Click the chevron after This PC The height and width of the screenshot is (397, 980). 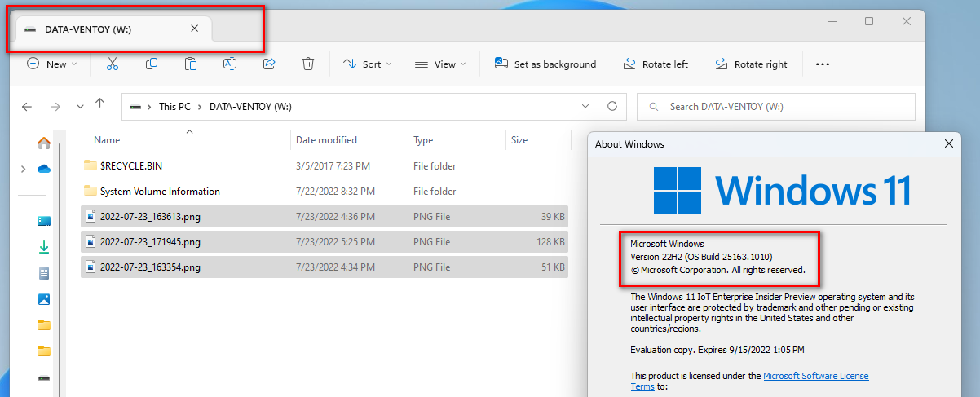pyautogui.click(x=200, y=107)
